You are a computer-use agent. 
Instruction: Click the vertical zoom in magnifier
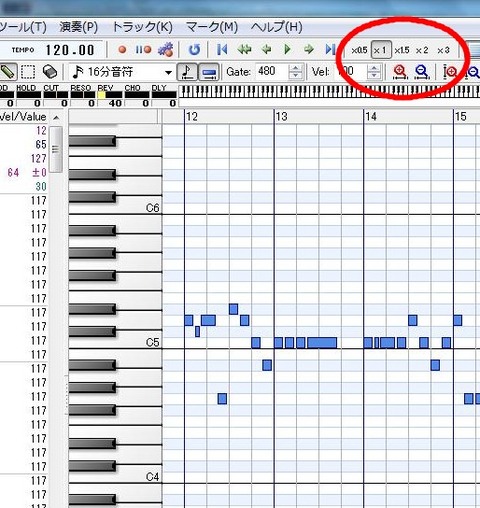(x=450, y=72)
